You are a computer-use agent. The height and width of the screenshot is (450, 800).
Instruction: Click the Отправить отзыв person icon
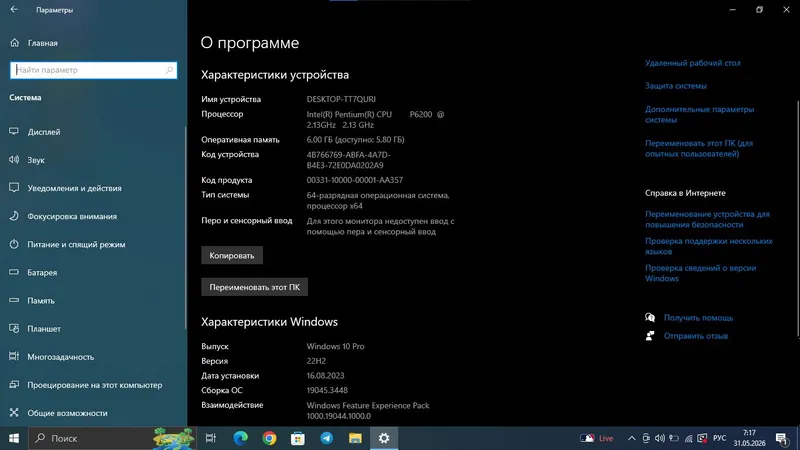[649, 336]
